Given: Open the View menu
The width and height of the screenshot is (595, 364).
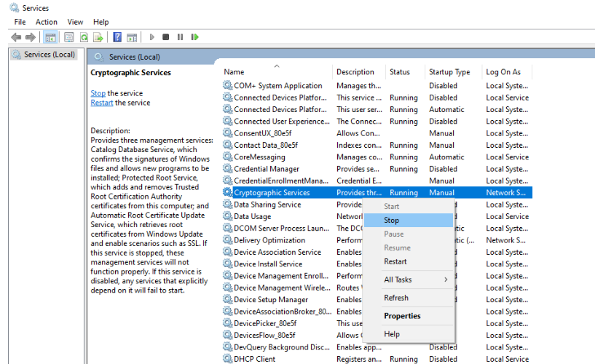Looking at the screenshot, I should 75,22.
